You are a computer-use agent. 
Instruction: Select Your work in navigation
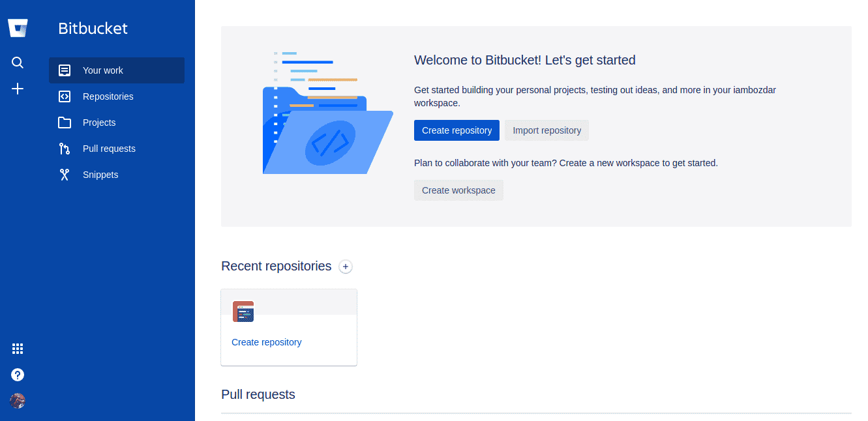point(117,70)
